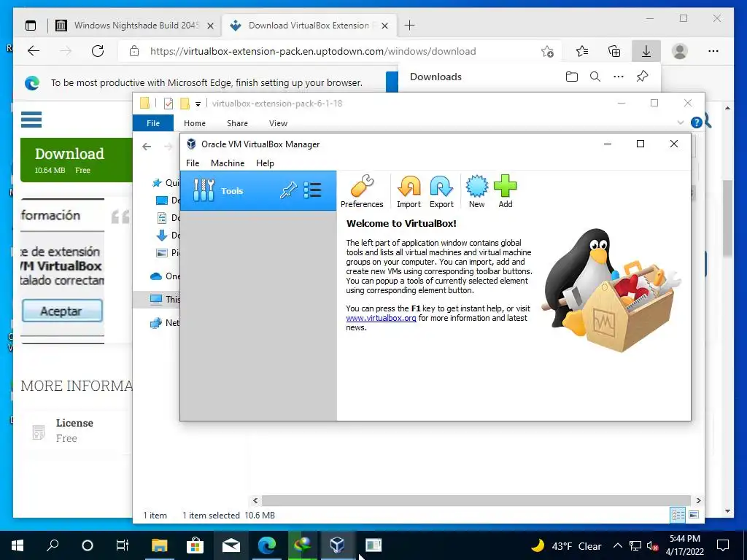Switch to Windows Nightshade Build browser tab

[136, 26]
